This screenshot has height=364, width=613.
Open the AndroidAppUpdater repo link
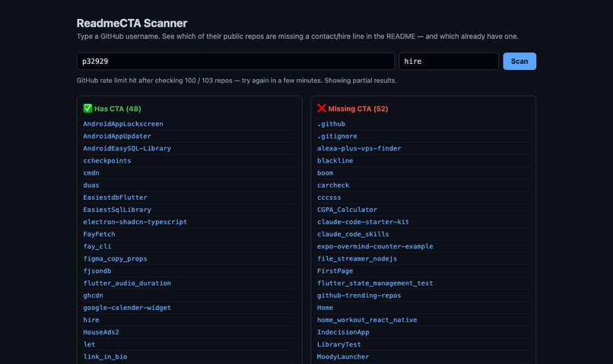117,136
